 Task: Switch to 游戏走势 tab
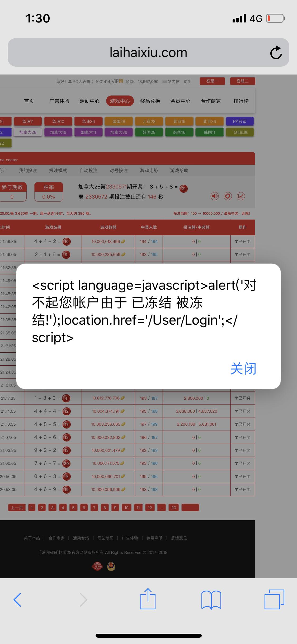pyautogui.click(x=149, y=171)
